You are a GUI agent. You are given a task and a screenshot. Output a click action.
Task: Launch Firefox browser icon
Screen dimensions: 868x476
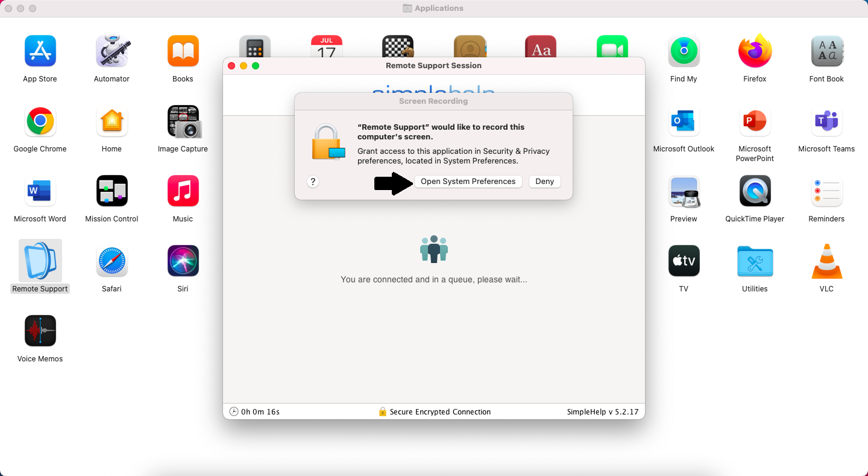(755, 51)
